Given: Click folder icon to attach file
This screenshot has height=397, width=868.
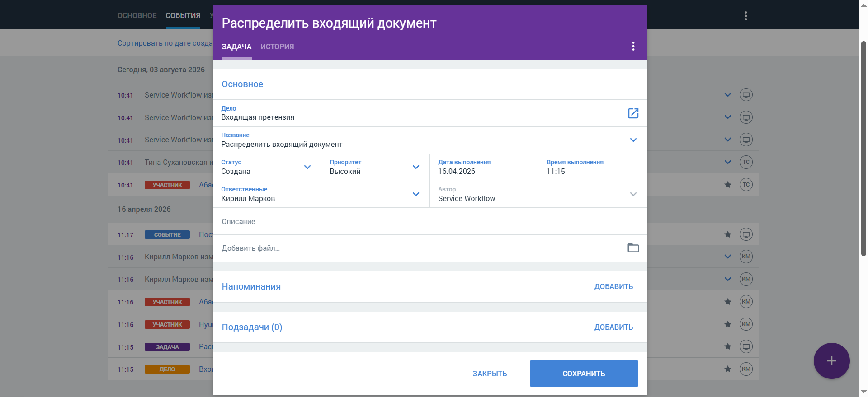Looking at the screenshot, I should tap(633, 248).
